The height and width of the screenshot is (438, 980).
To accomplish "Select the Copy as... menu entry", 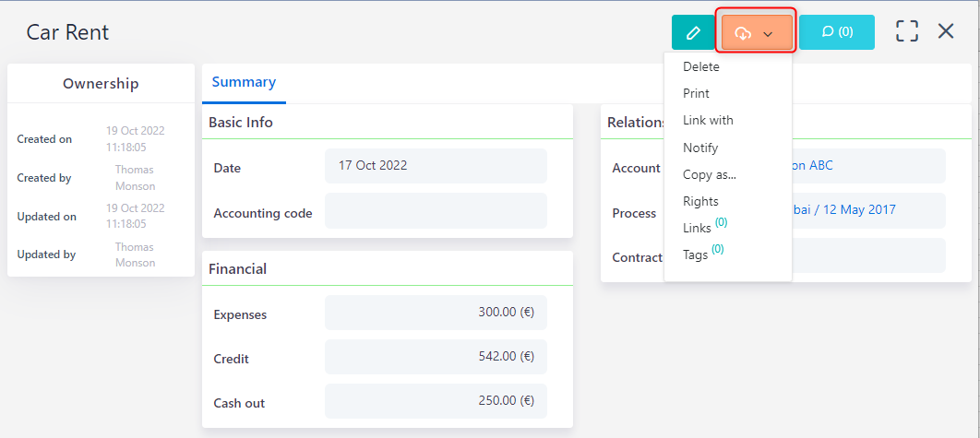I will [710, 174].
